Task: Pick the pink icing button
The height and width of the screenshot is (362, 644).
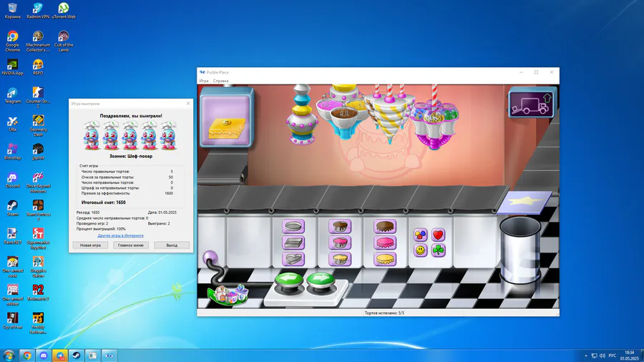Action: [x=385, y=243]
